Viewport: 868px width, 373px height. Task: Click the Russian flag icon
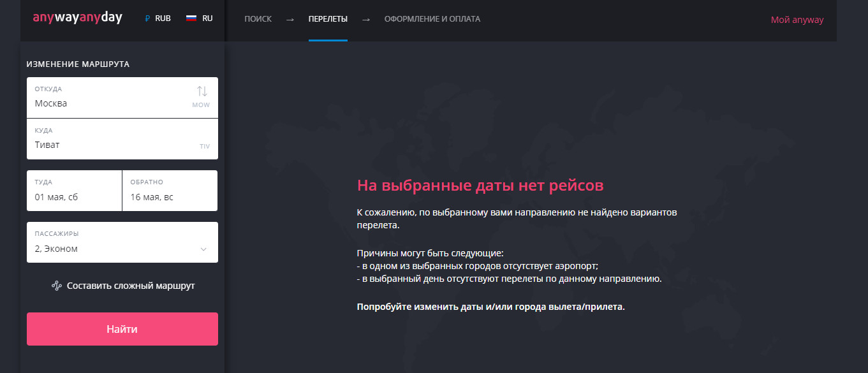click(191, 18)
